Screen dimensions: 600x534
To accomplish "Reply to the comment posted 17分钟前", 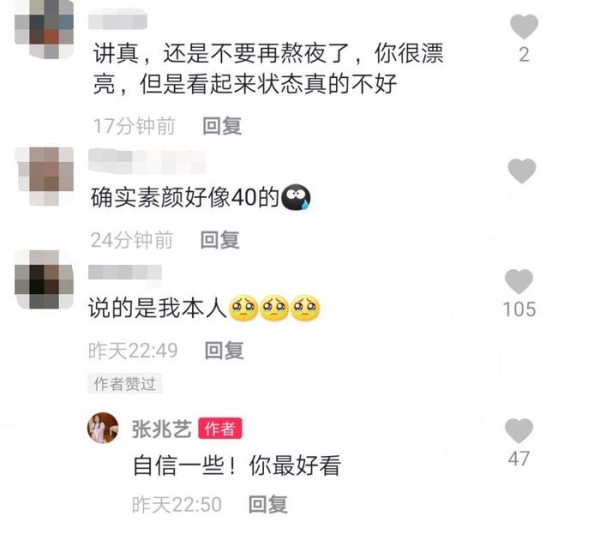I will click(x=222, y=126).
